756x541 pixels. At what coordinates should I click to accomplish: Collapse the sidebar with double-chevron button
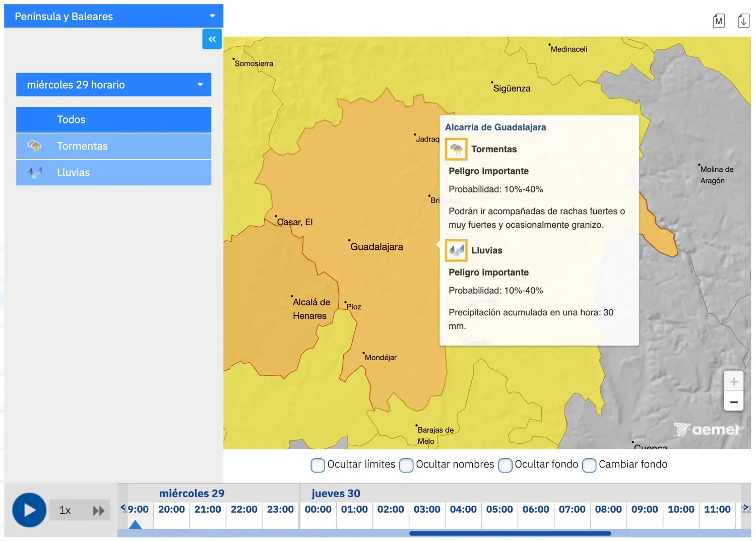pyautogui.click(x=212, y=39)
